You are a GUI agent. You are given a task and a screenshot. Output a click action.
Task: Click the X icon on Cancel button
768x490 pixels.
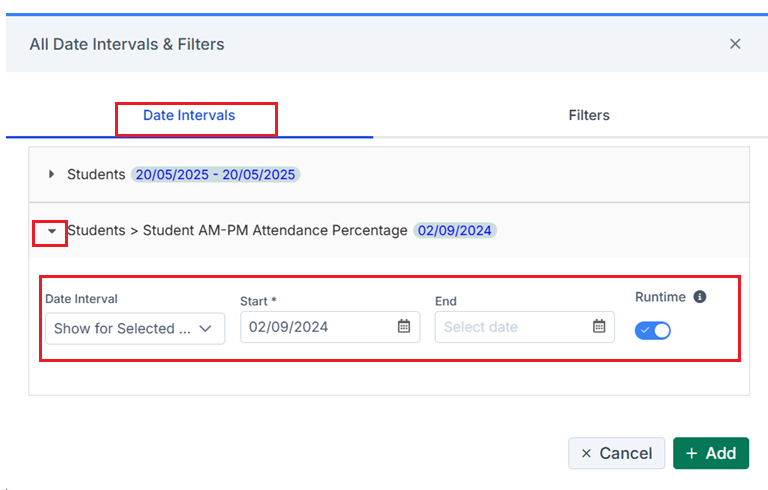[x=586, y=453]
